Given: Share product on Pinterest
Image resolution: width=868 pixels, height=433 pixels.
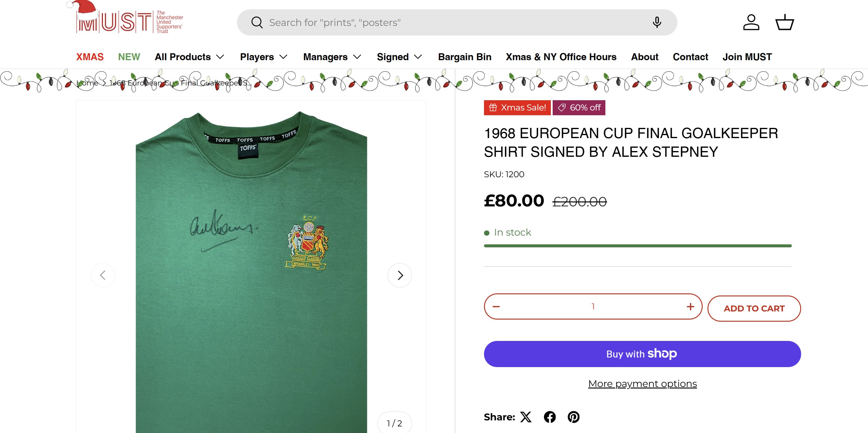Looking at the screenshot, I should point(573,417).
